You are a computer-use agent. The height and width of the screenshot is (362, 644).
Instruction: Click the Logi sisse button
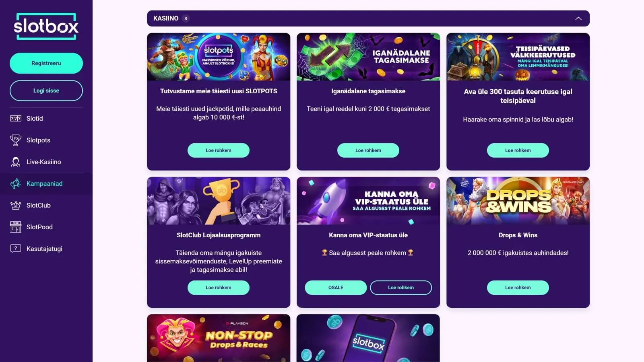point(46,90)
